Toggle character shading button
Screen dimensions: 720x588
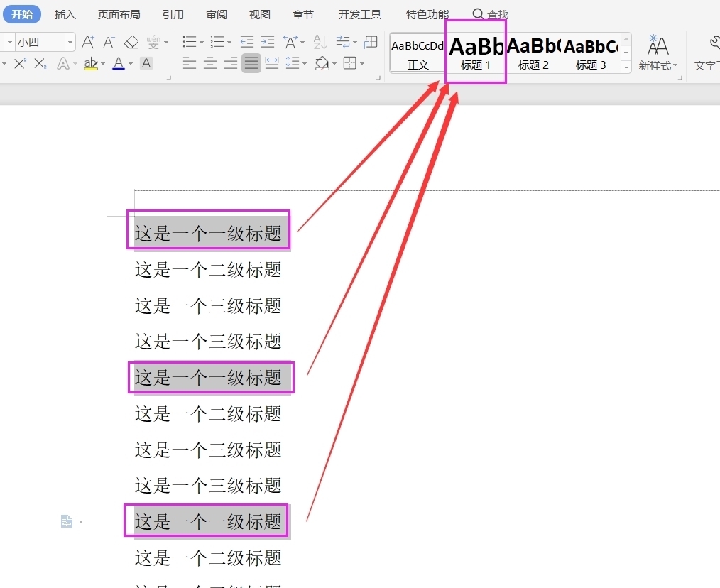click(x=146, y=64)
